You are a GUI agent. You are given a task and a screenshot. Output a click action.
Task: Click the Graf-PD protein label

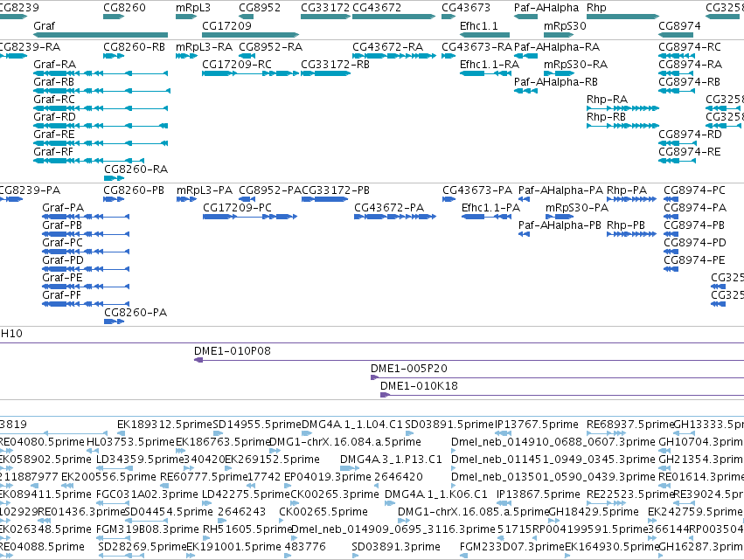tap(63, 260)
